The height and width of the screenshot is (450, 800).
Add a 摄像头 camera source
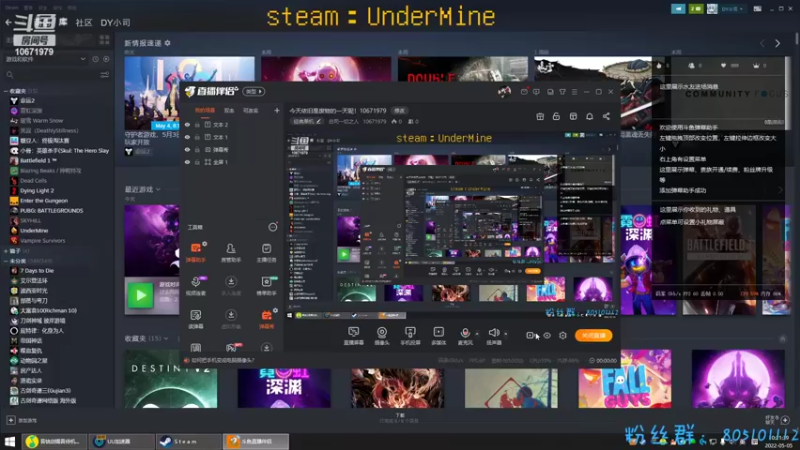[382, 336]
